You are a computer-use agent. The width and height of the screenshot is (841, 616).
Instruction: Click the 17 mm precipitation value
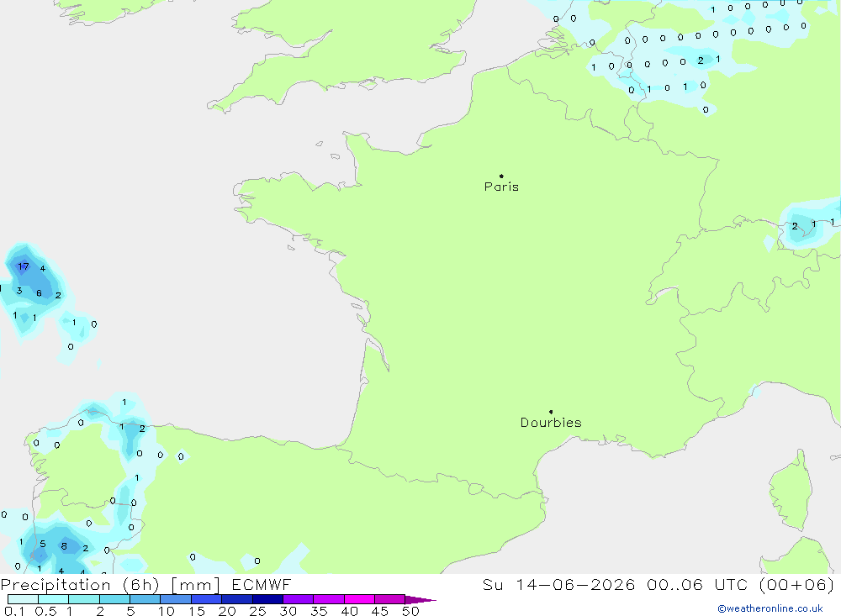[x=23, y=266]
